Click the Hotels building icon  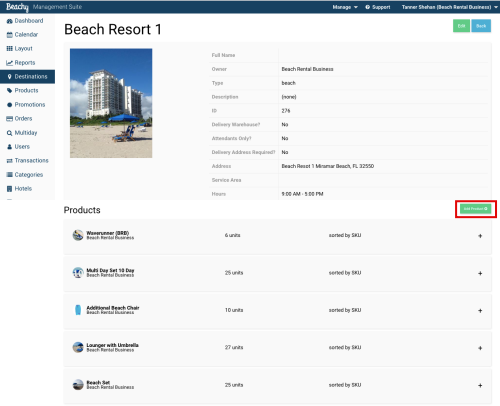(x=9, y=189)
